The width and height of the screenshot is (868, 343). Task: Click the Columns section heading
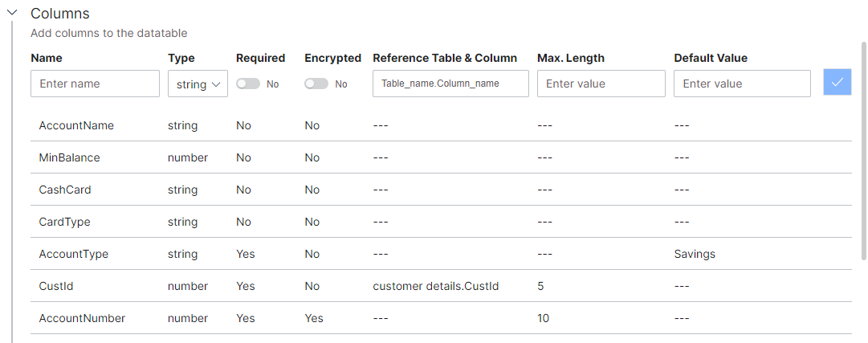coord(60,14)
